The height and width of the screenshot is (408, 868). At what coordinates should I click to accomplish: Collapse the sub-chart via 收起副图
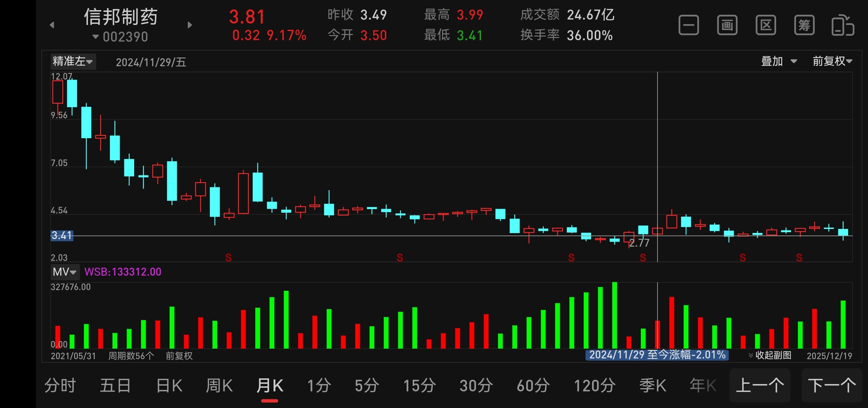[770, 355]
